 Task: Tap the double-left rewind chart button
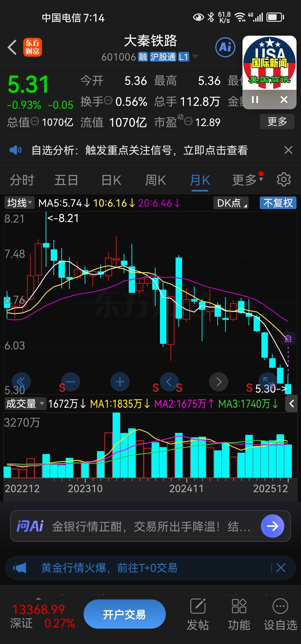pyautogui.click(x=21, y=382)
